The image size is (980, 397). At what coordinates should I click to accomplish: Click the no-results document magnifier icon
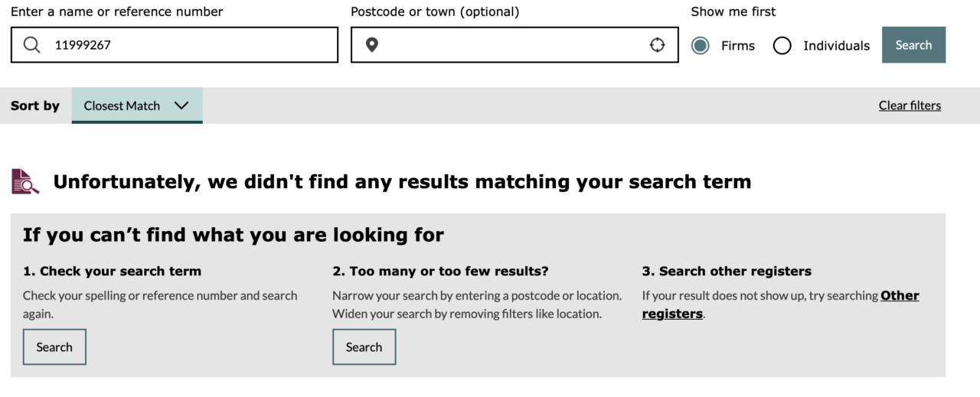(25, 181)
